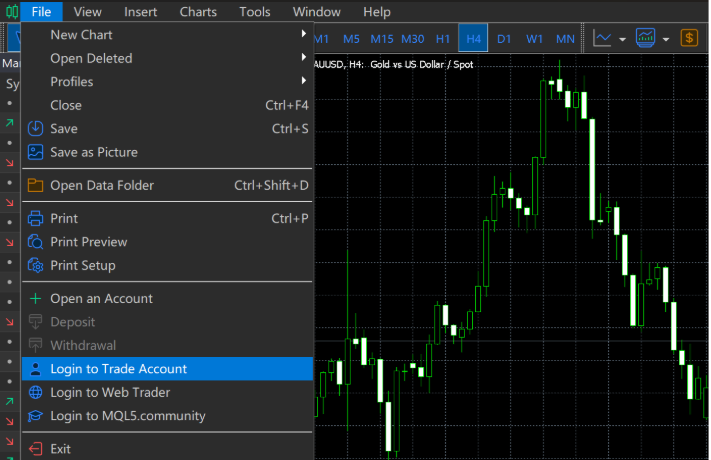Open dropdown arrow beside indicators icon
The image size is (711, 460).
pyautogui.click(x=666, y=39)
